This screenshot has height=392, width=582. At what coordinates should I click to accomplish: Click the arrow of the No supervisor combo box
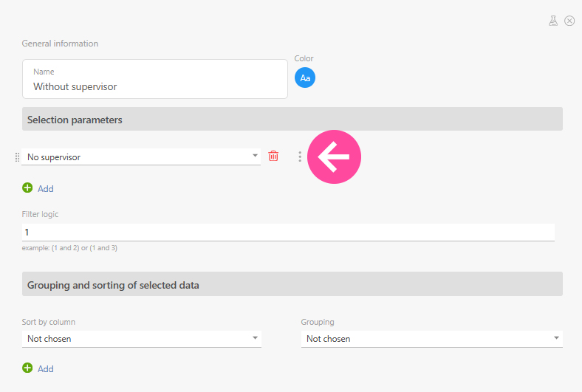coord(255,157)
